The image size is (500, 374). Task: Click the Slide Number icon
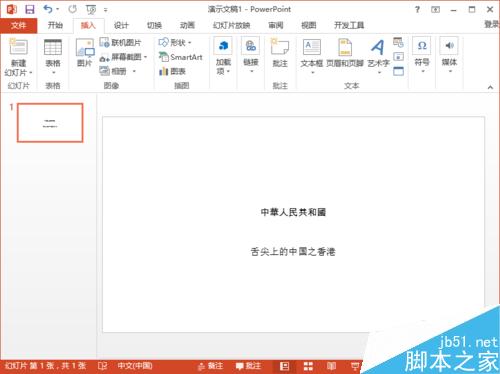398,57
